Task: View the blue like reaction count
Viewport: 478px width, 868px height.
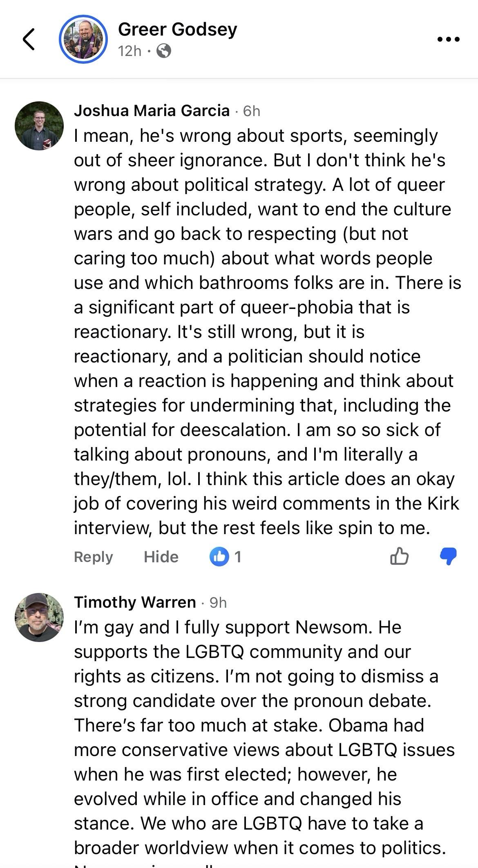Action: coord(219,557)
